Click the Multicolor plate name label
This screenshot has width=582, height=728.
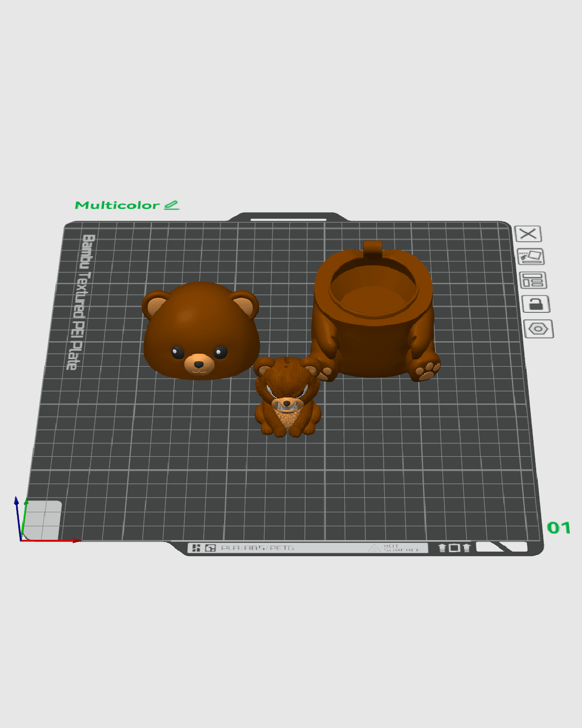tap(117, 205)
